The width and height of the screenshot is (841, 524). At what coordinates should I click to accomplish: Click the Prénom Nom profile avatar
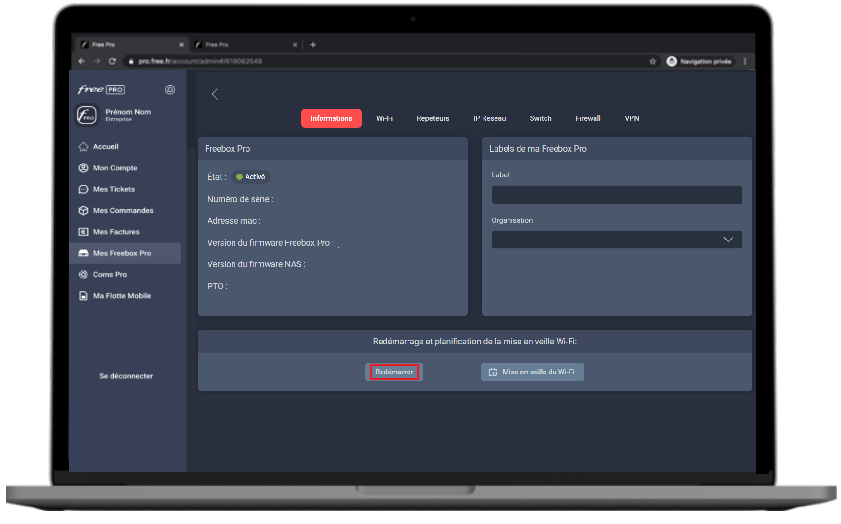click(86, 115)
